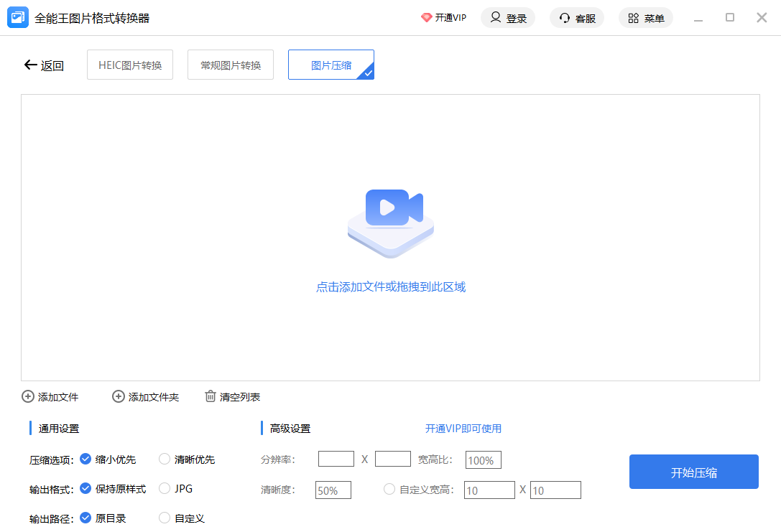Viewport: 781px width, 532px height.
Task: Click the app logo icon in title bar
Action: (17, 18)
